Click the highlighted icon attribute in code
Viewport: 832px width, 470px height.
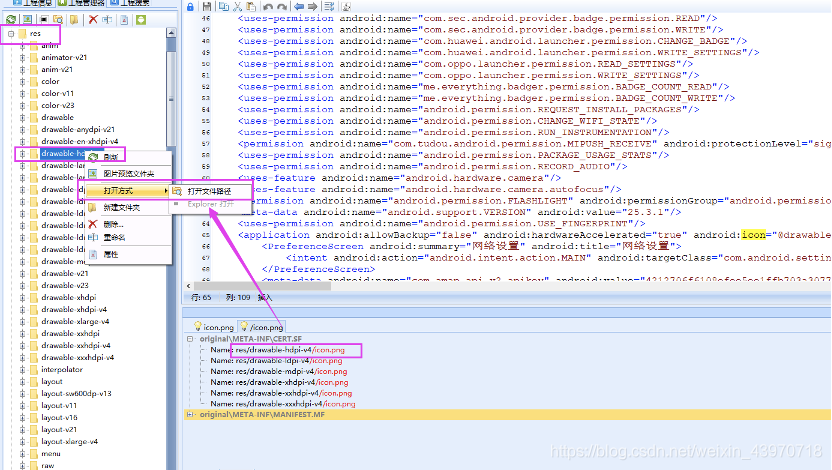(753, 235)
